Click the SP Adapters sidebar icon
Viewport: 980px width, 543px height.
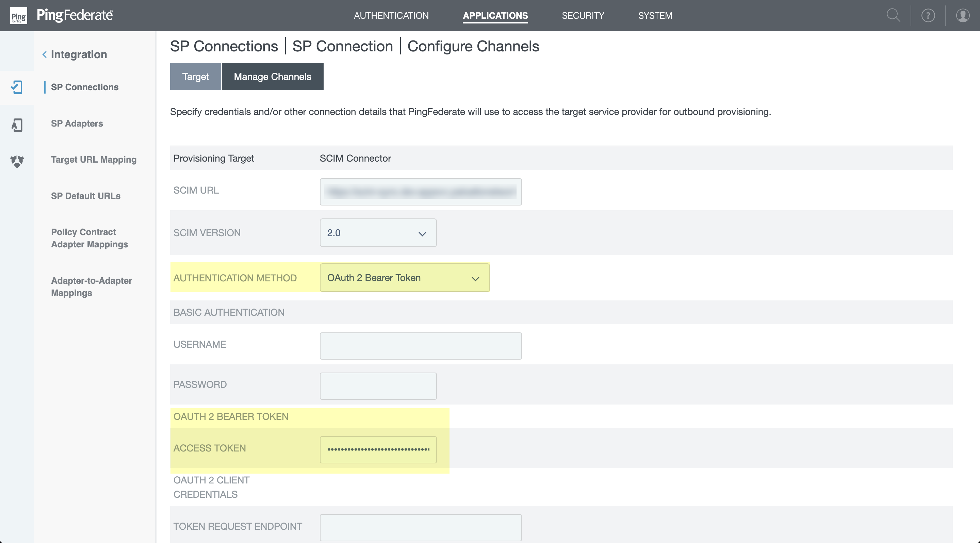point(17,125)
